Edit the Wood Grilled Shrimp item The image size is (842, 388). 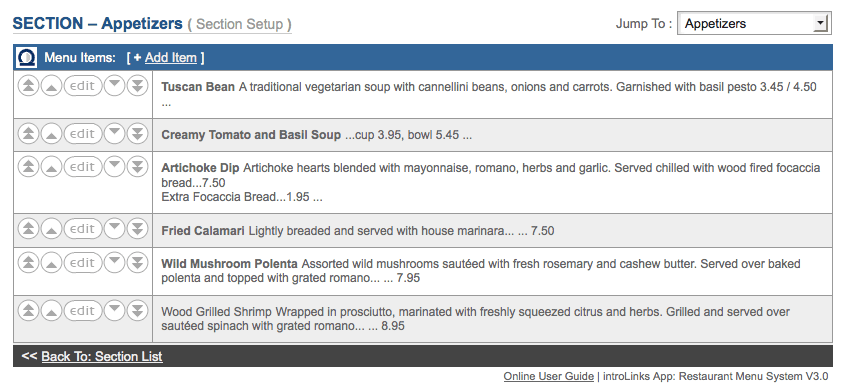tap(83, 311)
